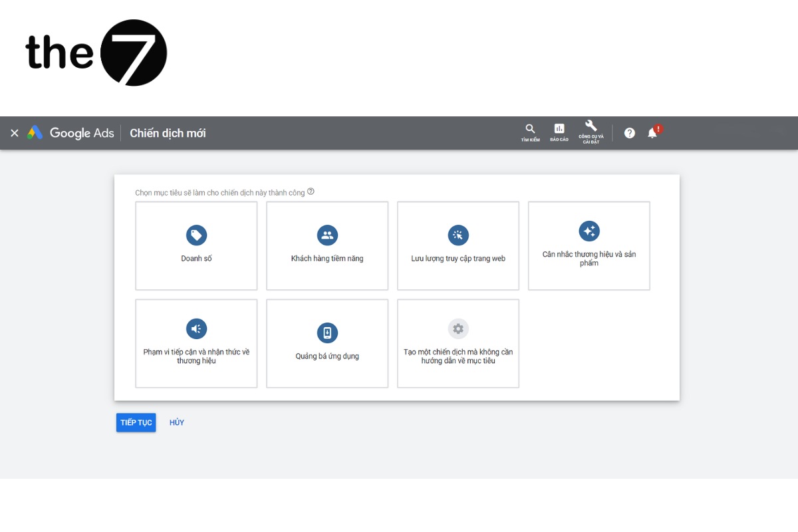Click the megaphone brand awareness icon
The width and height of the screenshot is (798, 532).
(196, 329)
